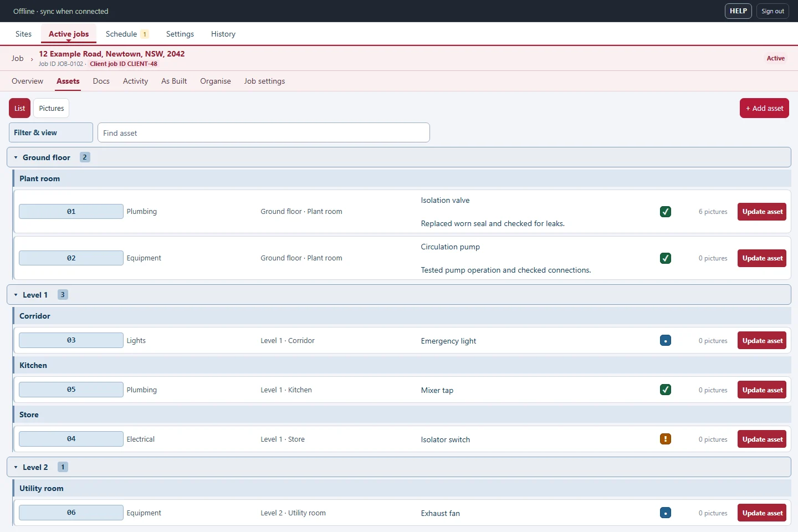
Task: Click the Add asset button
Action: 764,108
